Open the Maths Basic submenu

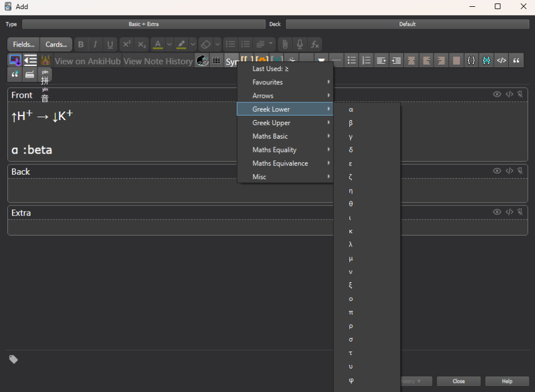[x=285, y=136]
